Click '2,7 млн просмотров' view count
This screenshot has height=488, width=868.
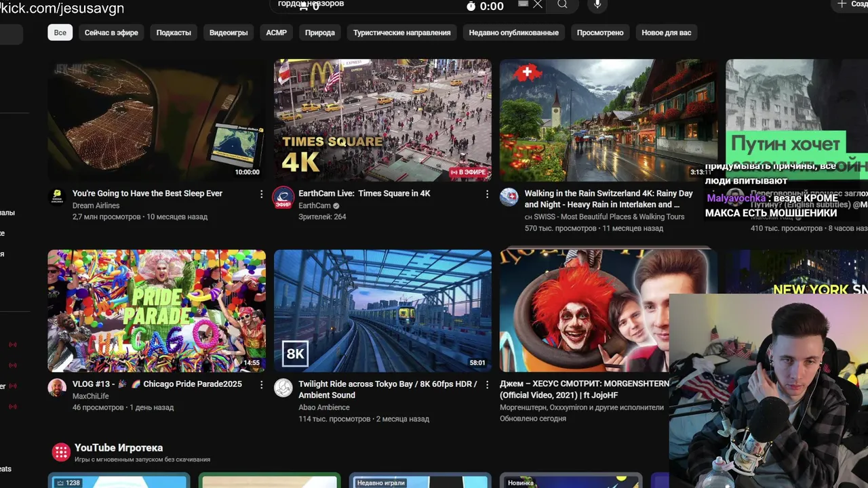coord(106,217)
